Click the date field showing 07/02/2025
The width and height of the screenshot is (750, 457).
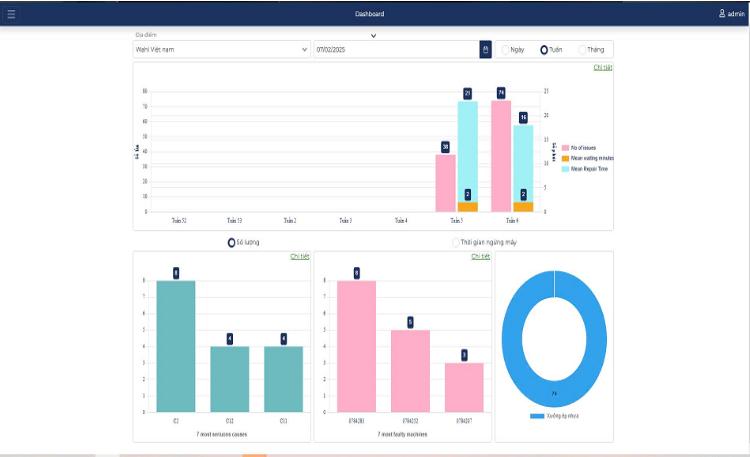pyautogui.click(x=397, y=49)
